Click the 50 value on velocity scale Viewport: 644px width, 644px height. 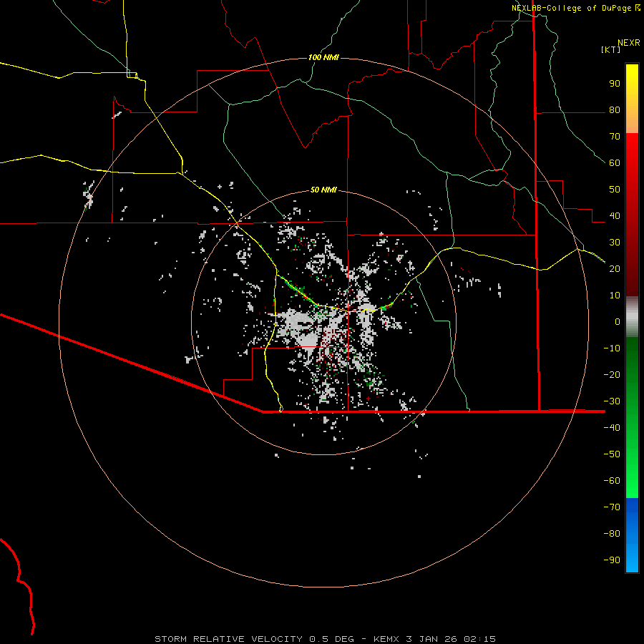coord(615,190)
